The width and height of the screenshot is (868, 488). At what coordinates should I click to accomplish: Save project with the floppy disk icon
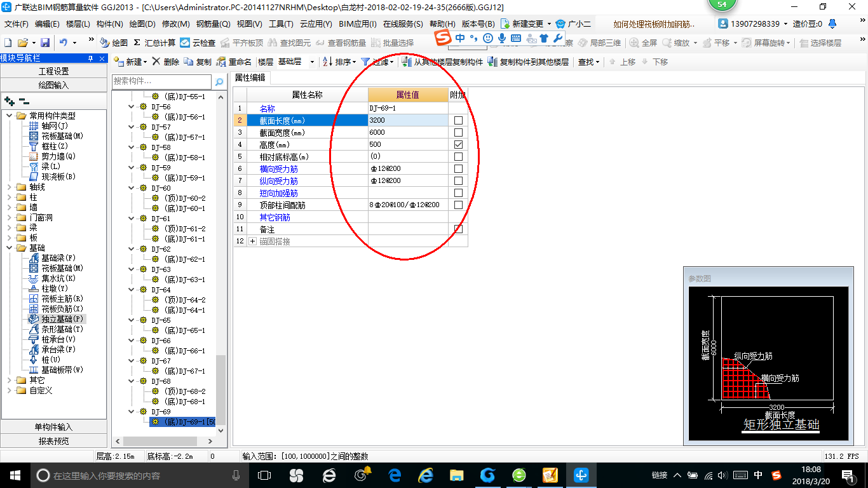point(45,43)
